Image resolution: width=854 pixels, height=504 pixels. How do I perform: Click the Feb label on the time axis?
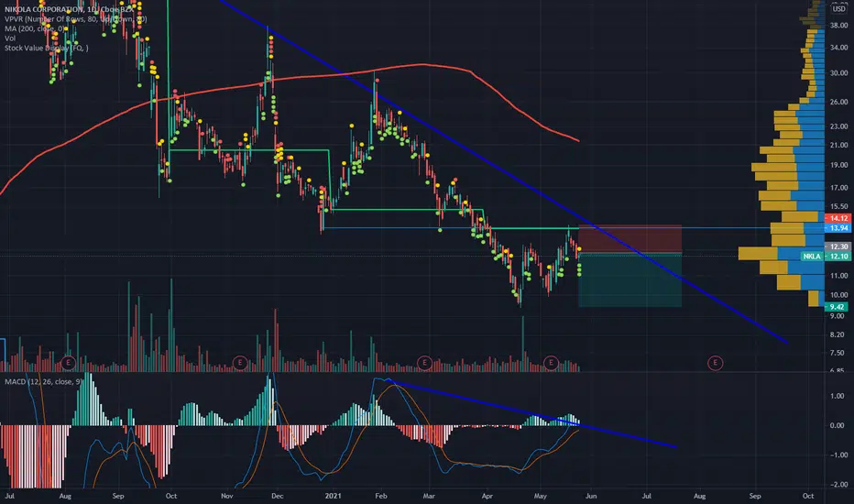[380, 496]
